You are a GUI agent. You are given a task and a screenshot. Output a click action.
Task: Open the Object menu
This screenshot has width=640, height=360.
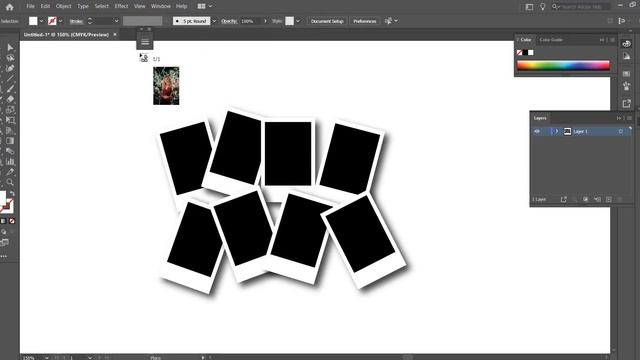point(63,7)
